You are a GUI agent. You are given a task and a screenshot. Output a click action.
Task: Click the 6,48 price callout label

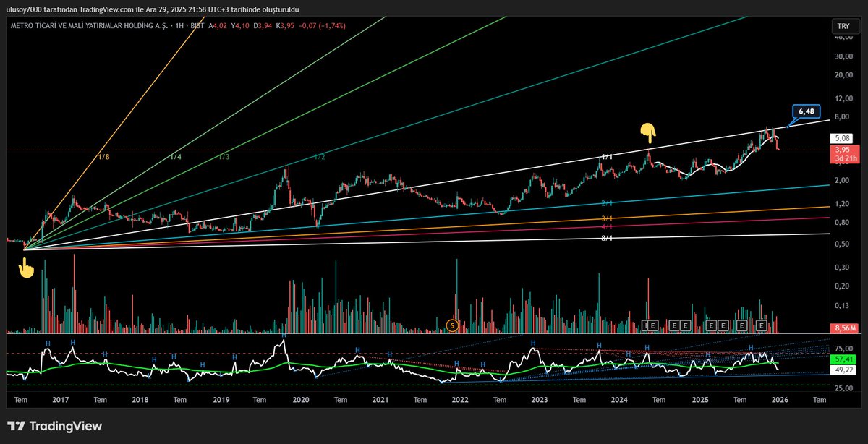[x=807, y=111]
